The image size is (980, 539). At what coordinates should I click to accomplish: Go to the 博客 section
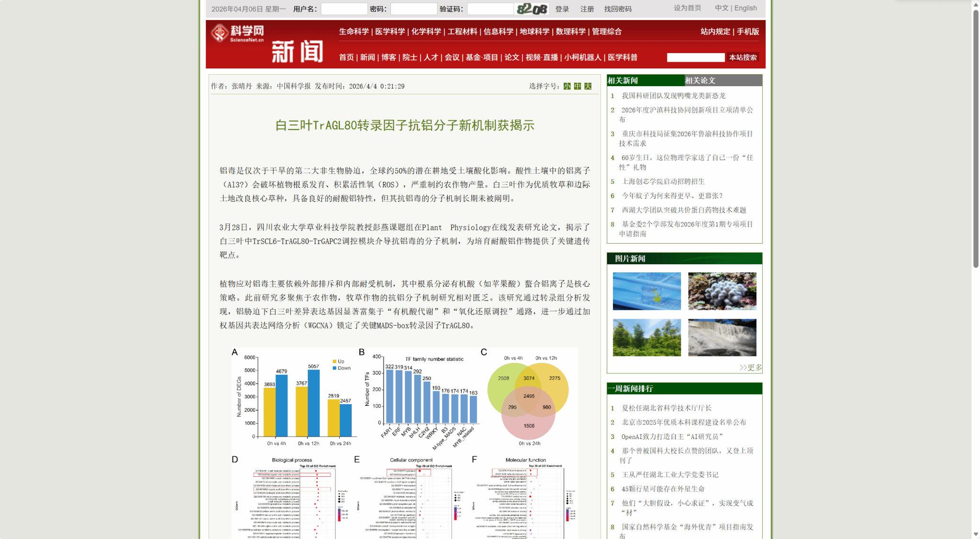coord(389,57)
